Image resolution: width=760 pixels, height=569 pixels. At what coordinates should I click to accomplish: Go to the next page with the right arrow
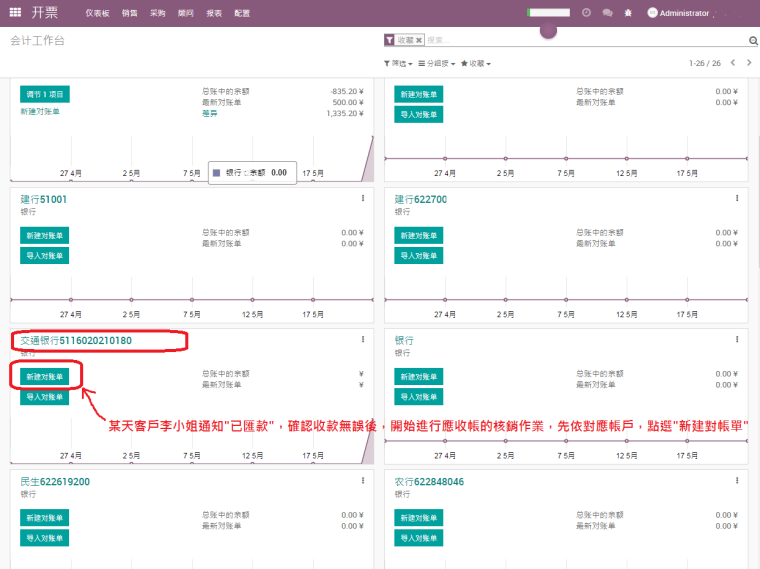point(749,63)
